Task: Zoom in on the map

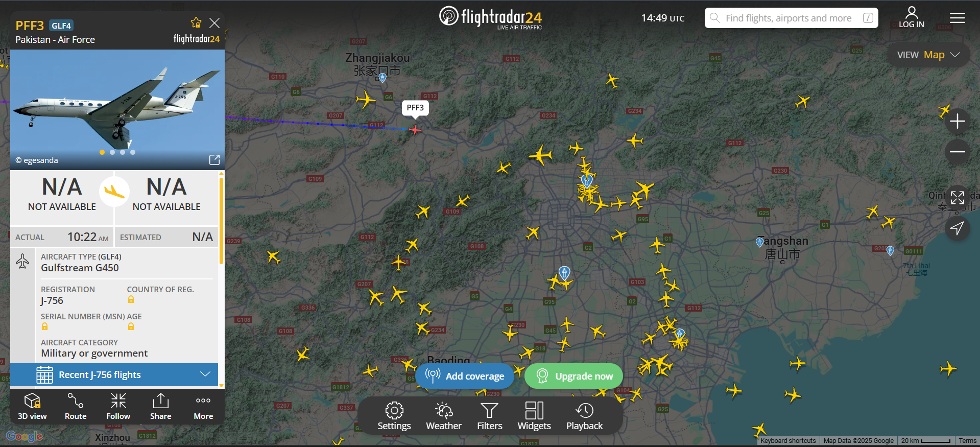Action: (957, 121)
